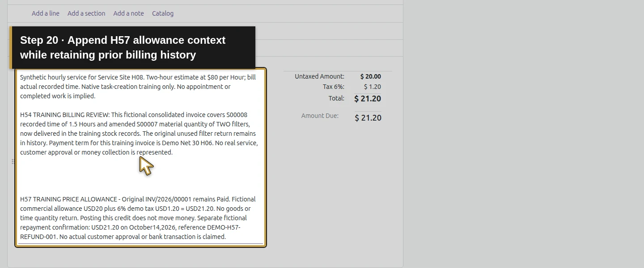Image resolution: width=644 pixels, height=268 pixels.
Task: Open the product Catalog
Action: pyautogui.click(x=163, y=13)
